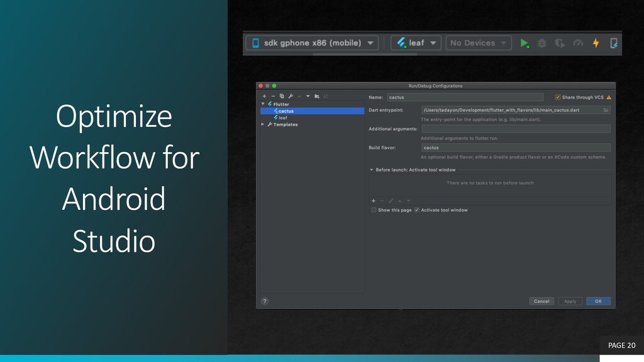Click the help question mark button
Screen dimensions: 644x362
coord(265,301)
